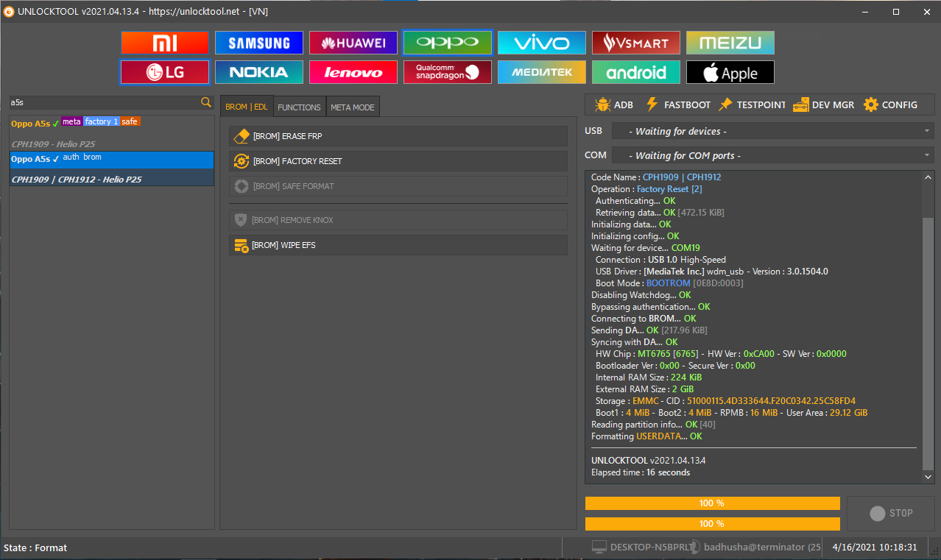
Task: Click CPH1909 - Helio P25 subtitle
Action: (x=53, y=144)
